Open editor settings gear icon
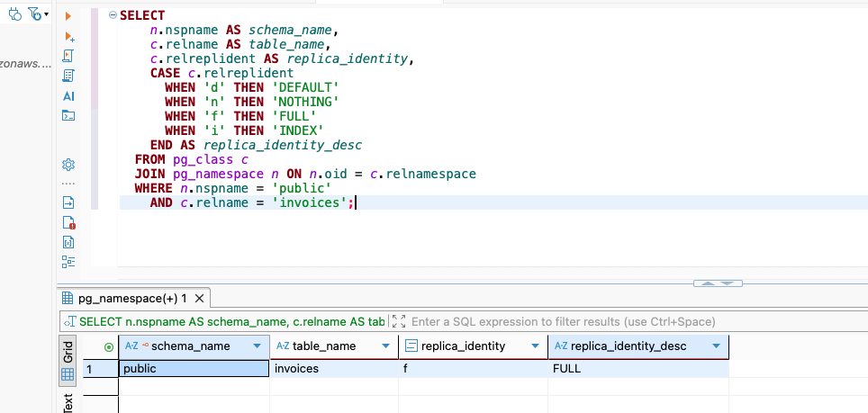 pyautogui.click(x=68, y=164)
